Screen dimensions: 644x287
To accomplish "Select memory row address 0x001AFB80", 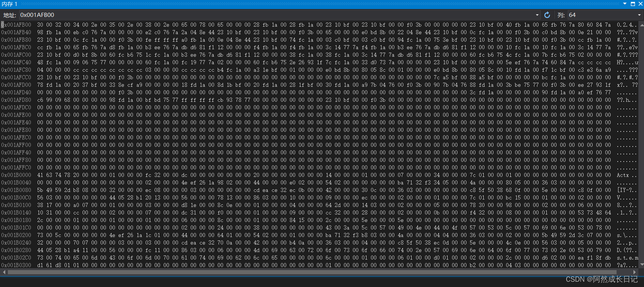I will pyautogui.click(x=16, y=40).
